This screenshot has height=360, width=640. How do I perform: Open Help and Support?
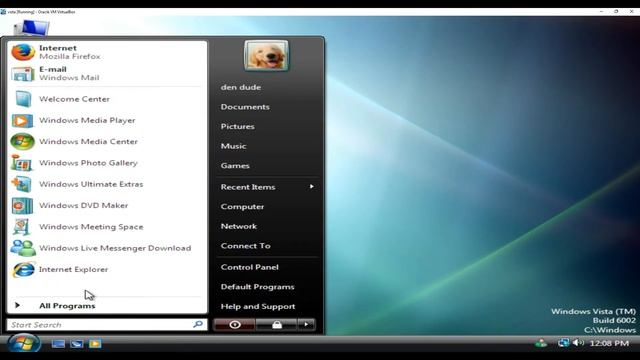coord(258,306)
